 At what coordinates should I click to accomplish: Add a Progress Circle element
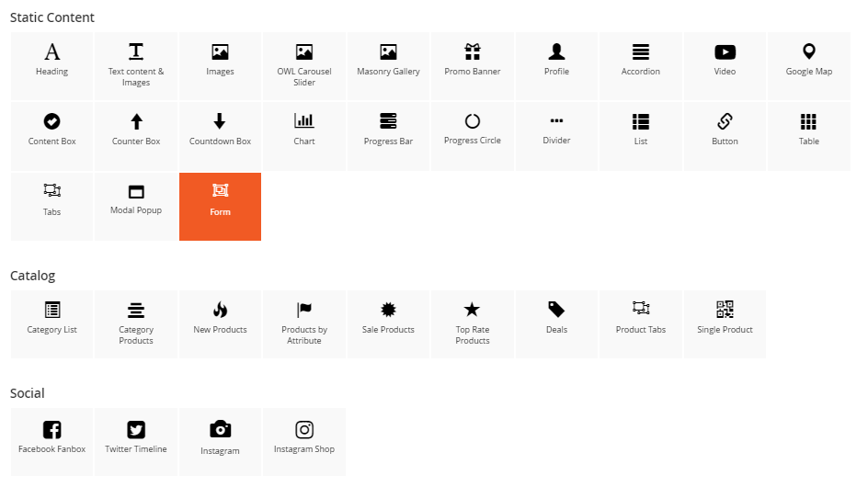tap(473, 135)
